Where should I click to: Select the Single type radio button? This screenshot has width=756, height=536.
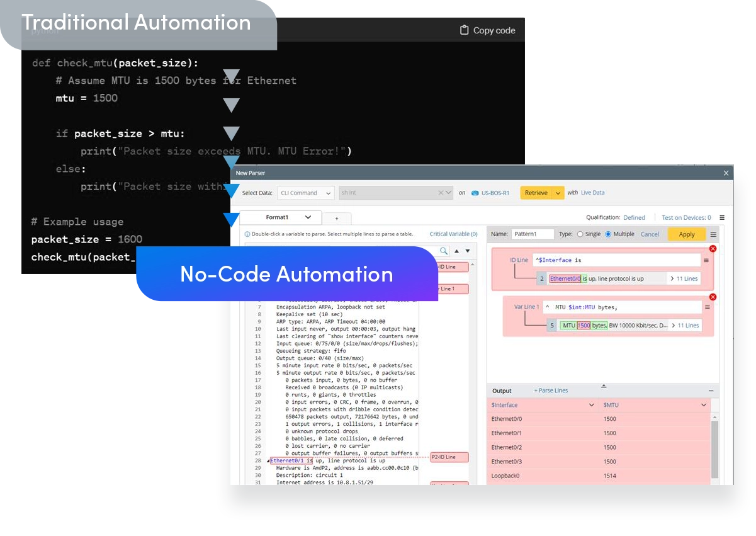click(x=580, y=234)
